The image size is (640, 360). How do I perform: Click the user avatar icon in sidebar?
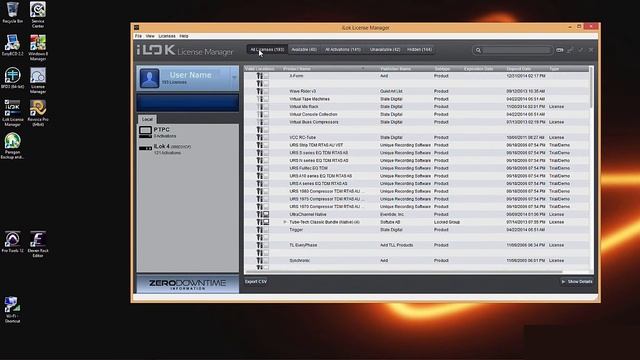pyautogui.click(x=149, y=78)
